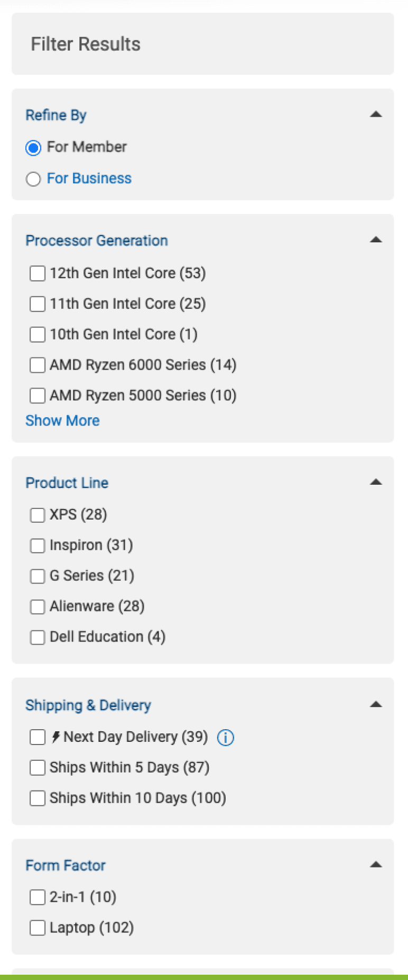Check the Laptop form factor box
This screenshot has height=980, width=408.
click(38, 928)
